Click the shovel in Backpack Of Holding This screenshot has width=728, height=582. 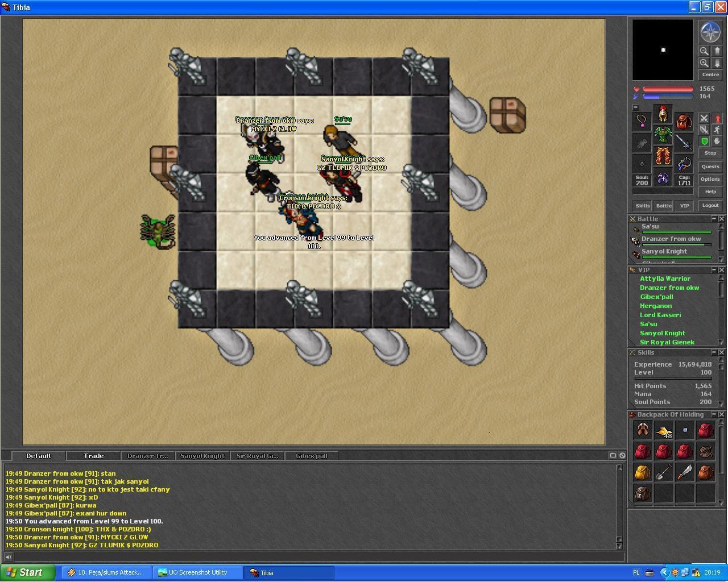tap(663, 473)
